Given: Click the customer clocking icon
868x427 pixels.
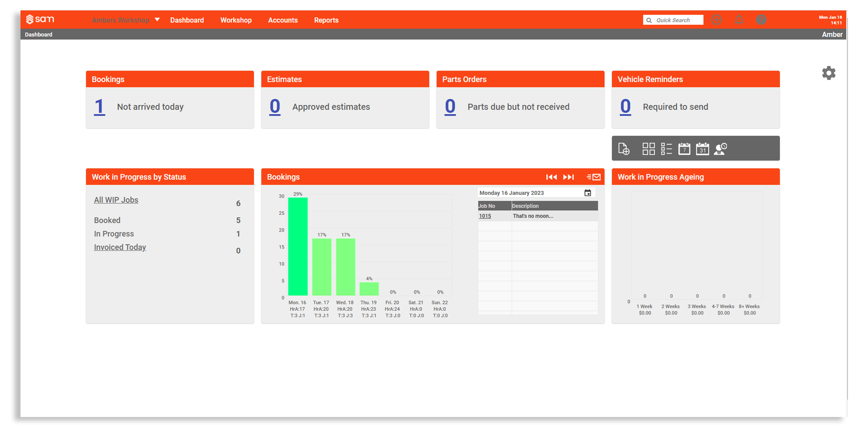Looking at the screenshot, I should (721, 148).
